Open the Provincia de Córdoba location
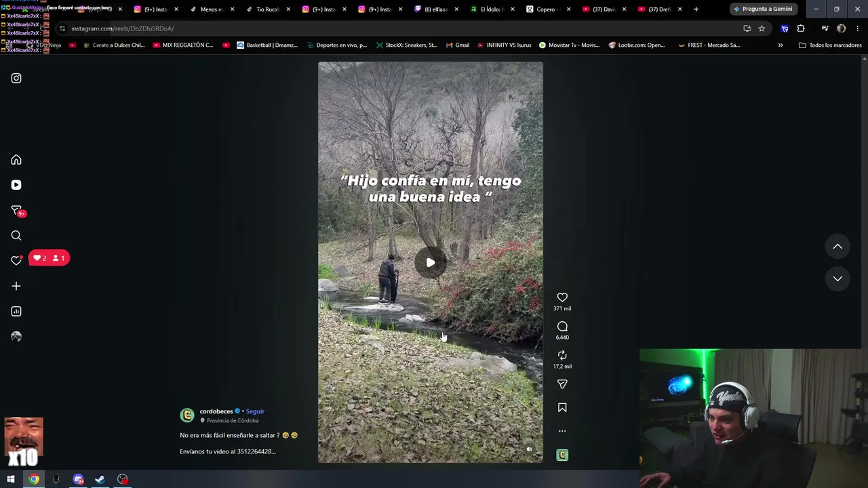 (233, 421)
